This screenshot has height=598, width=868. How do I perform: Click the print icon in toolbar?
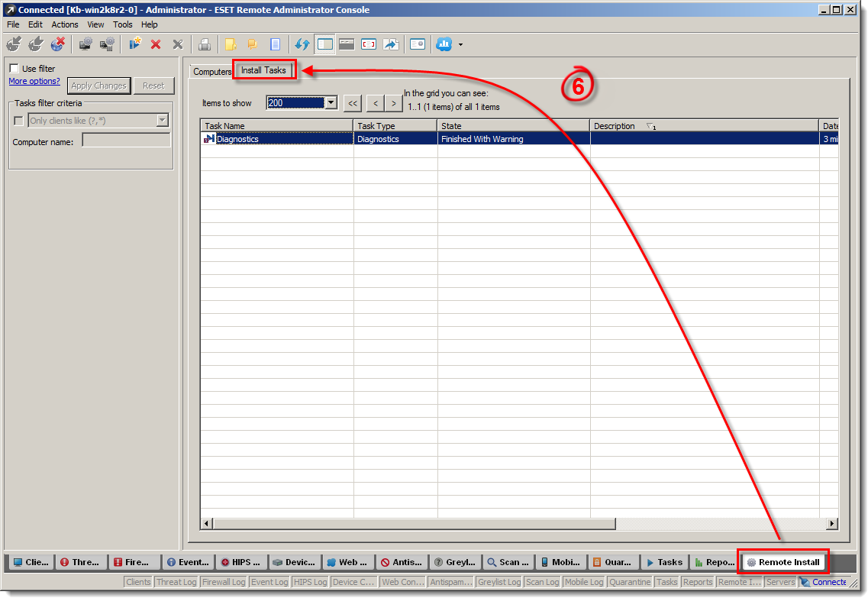205,44
